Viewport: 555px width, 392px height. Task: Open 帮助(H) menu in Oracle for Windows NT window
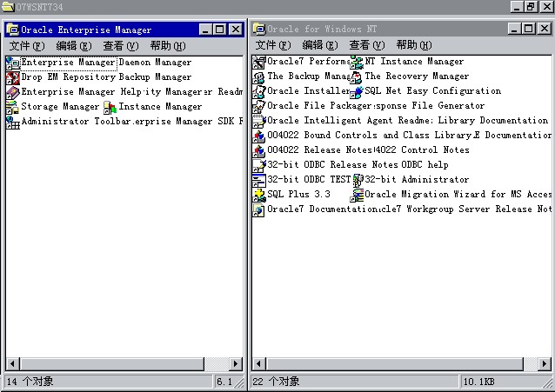coord(414,45)
